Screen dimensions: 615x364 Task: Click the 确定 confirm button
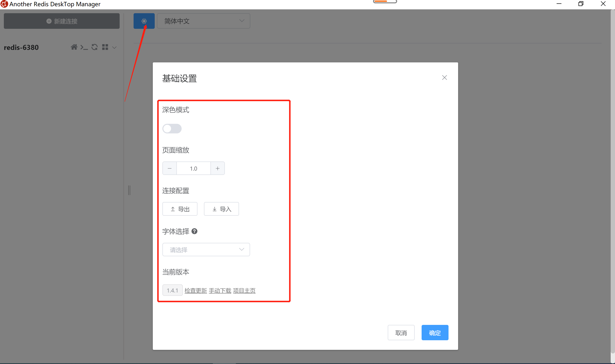(x=435, y=333)
